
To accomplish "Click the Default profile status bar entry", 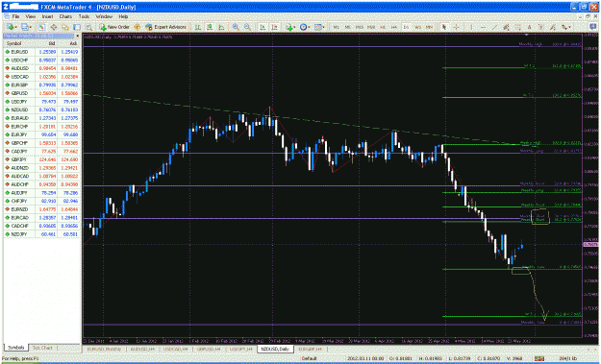I will click(309, 358).
